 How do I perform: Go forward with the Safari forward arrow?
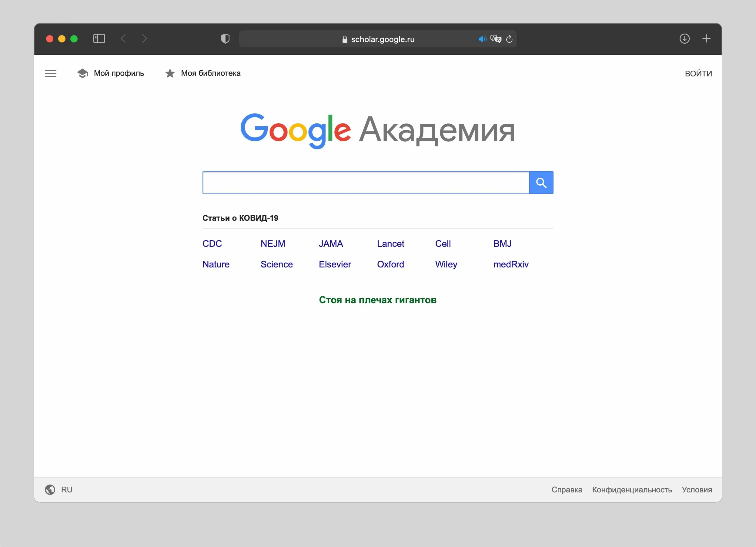144,39
